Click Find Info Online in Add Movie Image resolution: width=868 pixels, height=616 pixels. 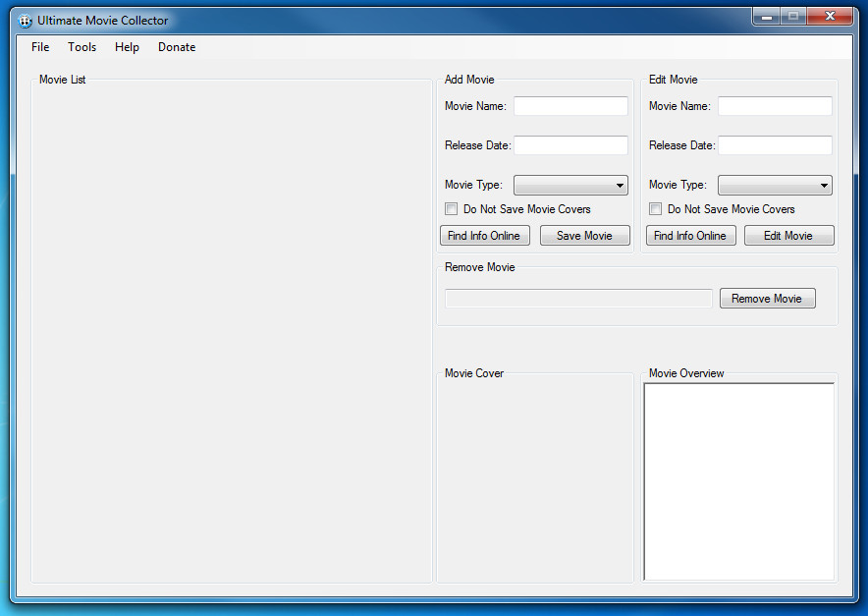pos(484,236)
